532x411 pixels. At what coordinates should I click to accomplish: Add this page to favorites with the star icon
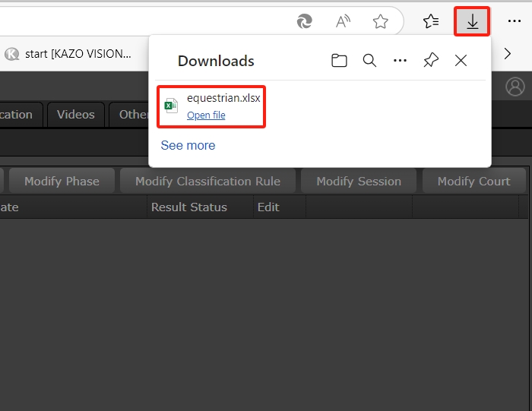(x=381, y=21)
